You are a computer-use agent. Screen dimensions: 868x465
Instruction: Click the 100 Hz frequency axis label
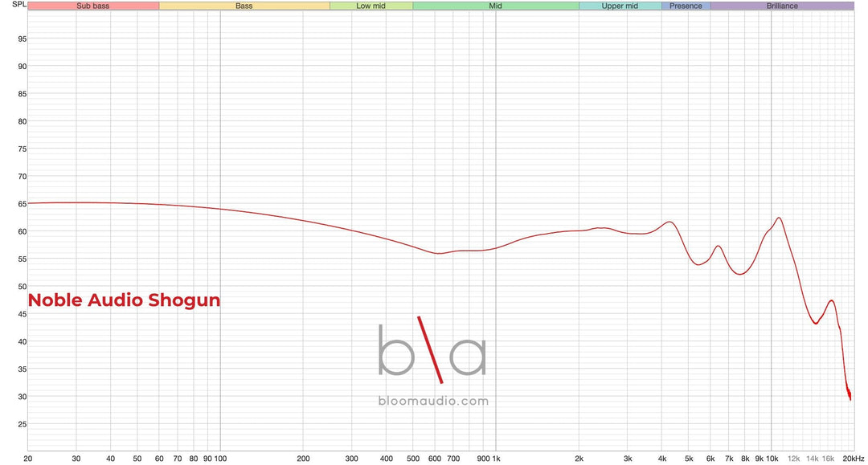(x=219, y=459)
